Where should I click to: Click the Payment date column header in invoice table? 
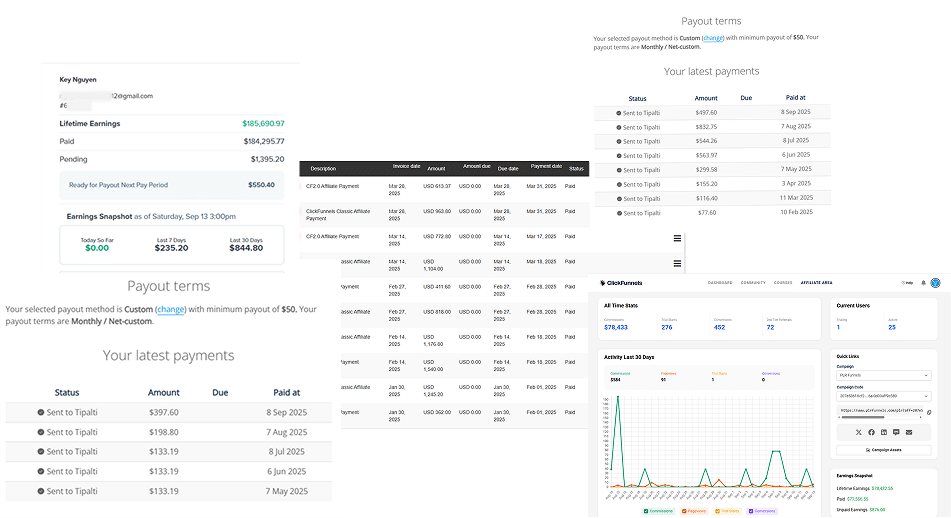(546, 166)
